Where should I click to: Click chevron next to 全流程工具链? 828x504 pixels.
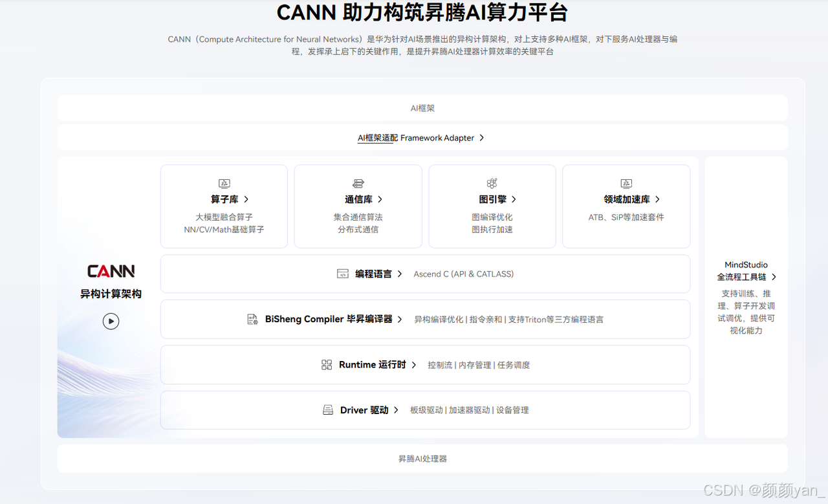point(774,277)
